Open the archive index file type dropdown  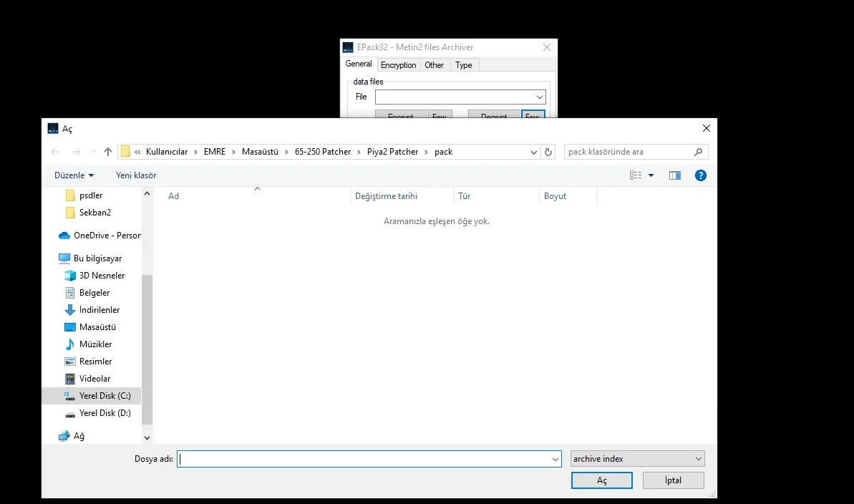637,459
